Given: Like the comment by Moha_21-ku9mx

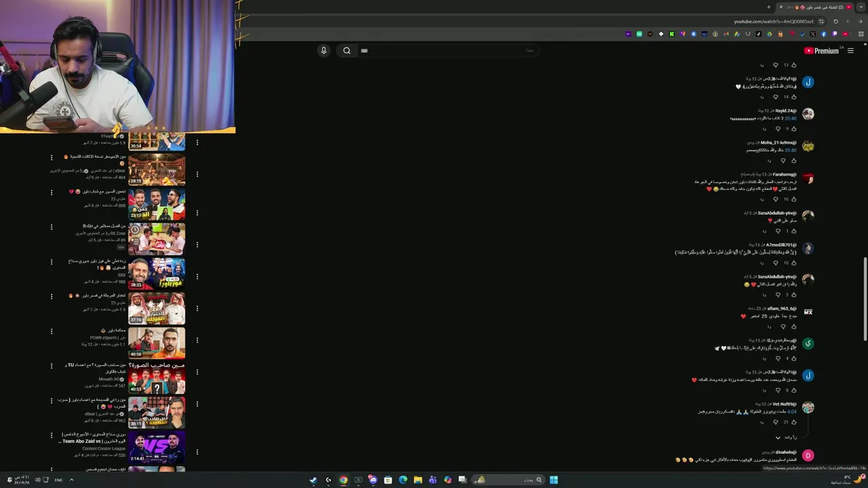Looking at the screenshot, I should (793, 161).
